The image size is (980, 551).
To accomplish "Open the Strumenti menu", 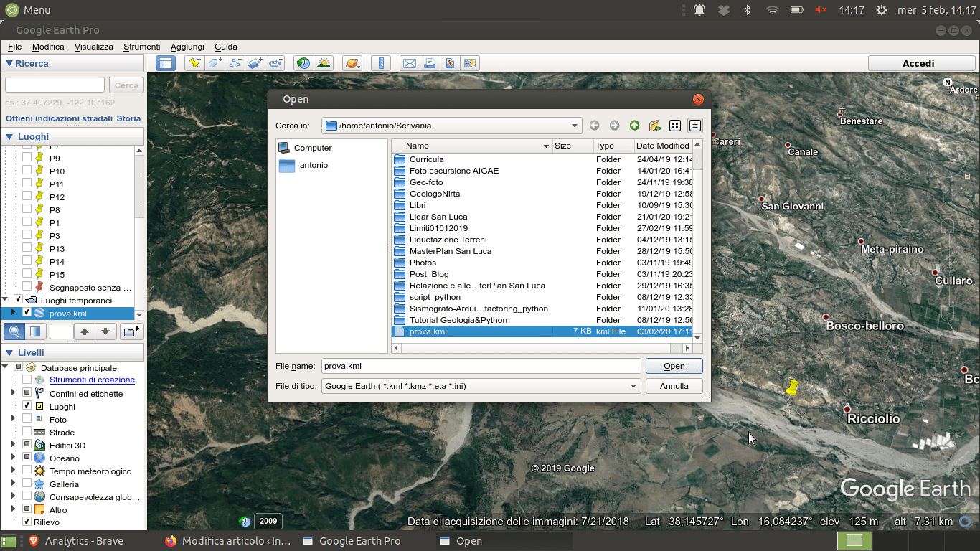I will coord(142,47).
